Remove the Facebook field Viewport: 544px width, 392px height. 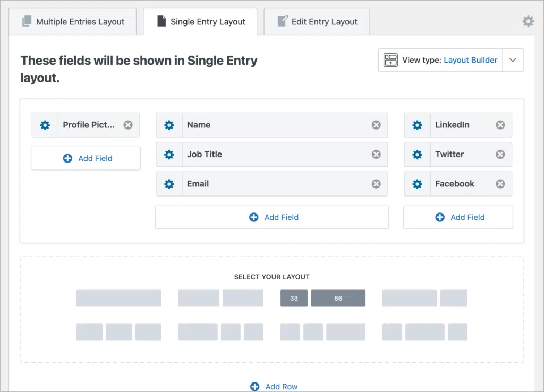(500, 184)
